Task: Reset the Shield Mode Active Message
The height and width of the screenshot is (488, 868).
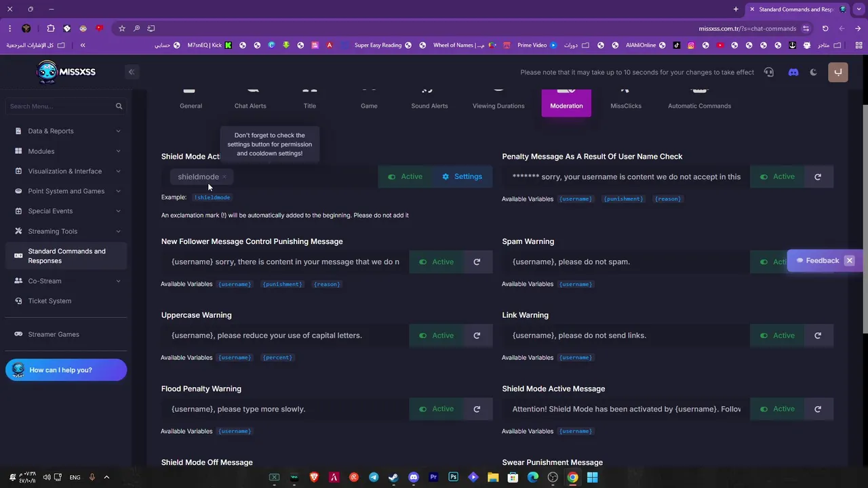Action: click(818, 409)
